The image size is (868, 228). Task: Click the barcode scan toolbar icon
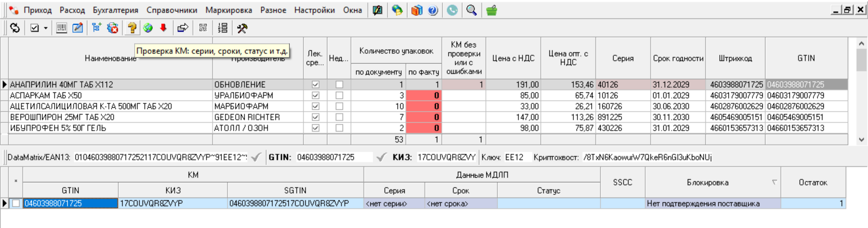pos(61,28)
